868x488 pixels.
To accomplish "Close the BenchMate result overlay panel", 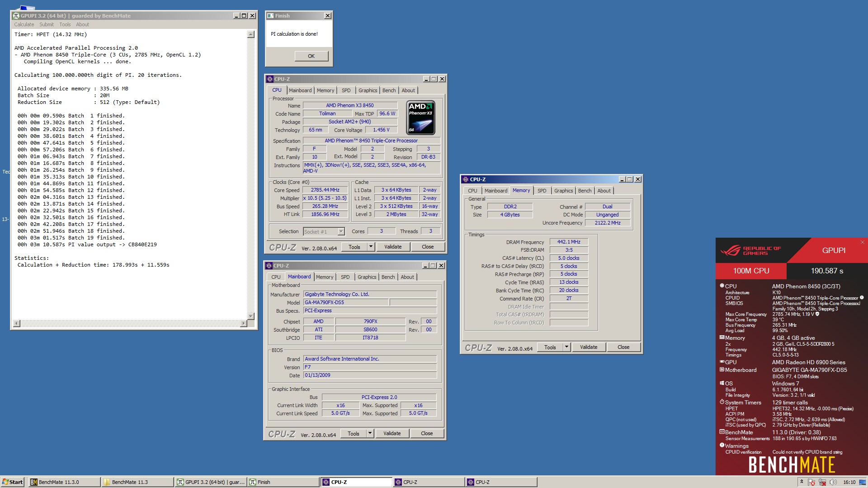I will (x=863, y=242).
